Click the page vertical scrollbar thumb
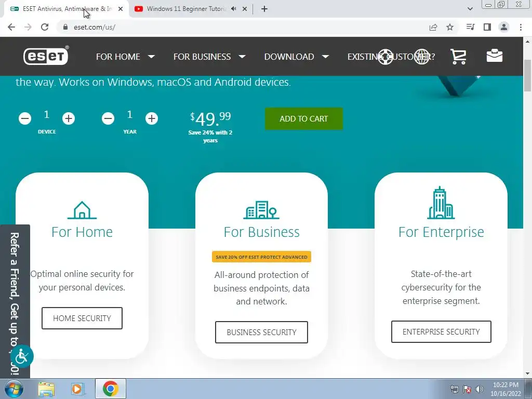The height and width of the screenshot is (399, 532). click(x=527, y=75)
